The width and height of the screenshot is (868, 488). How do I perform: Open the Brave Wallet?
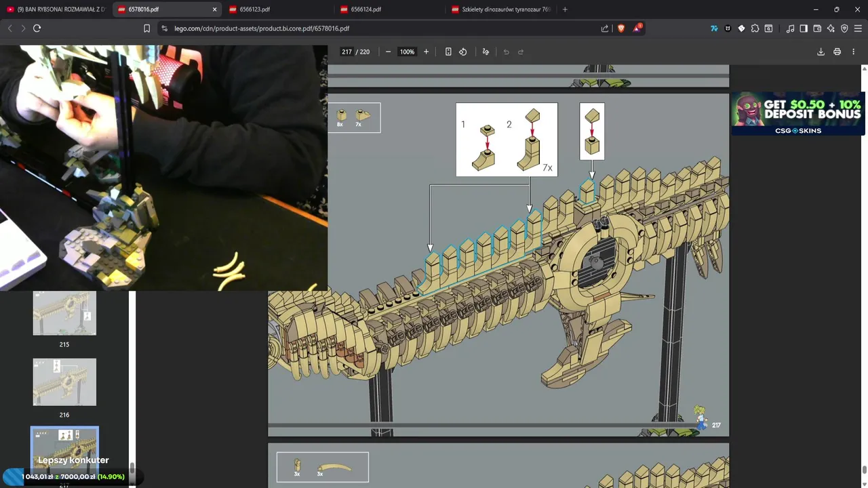(x=817, y=28)
